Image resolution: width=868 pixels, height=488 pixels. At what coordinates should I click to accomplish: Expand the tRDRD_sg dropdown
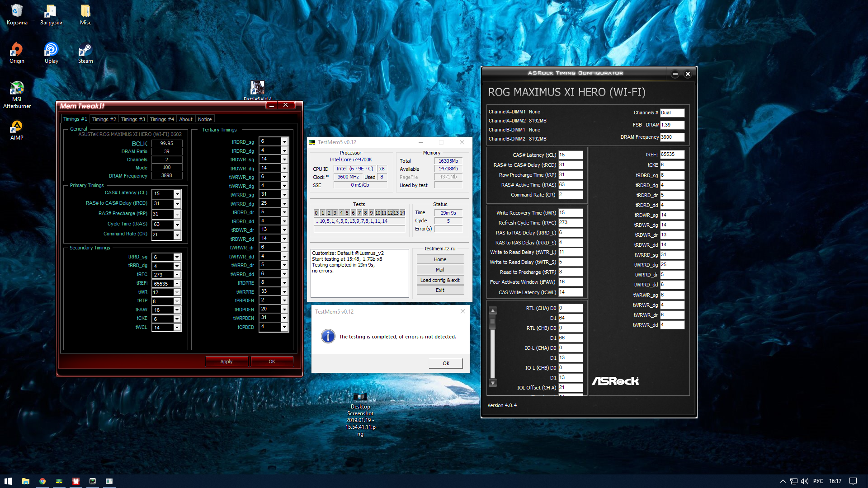[x=284, y=142]
